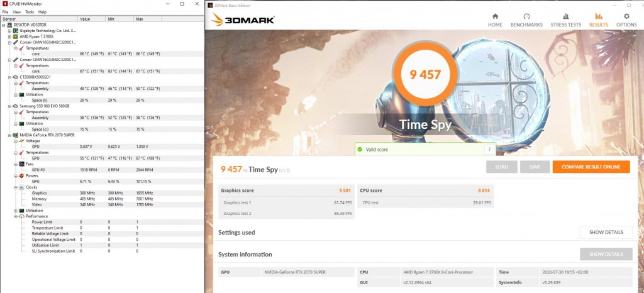Expand the GPU Utilization node
The image size is (644, 293).
pyautogui.click(x=16, y=210)
